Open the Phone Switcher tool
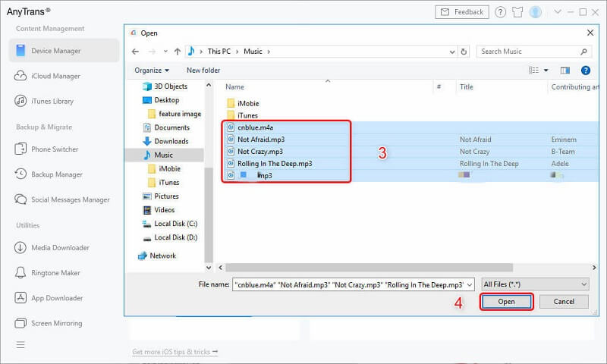The height and width of the screenshot is (364, 607). point(54,149)
